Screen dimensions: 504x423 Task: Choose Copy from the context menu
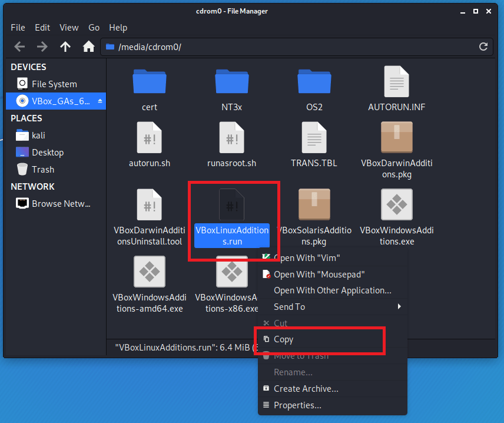[x=283, y=339]
